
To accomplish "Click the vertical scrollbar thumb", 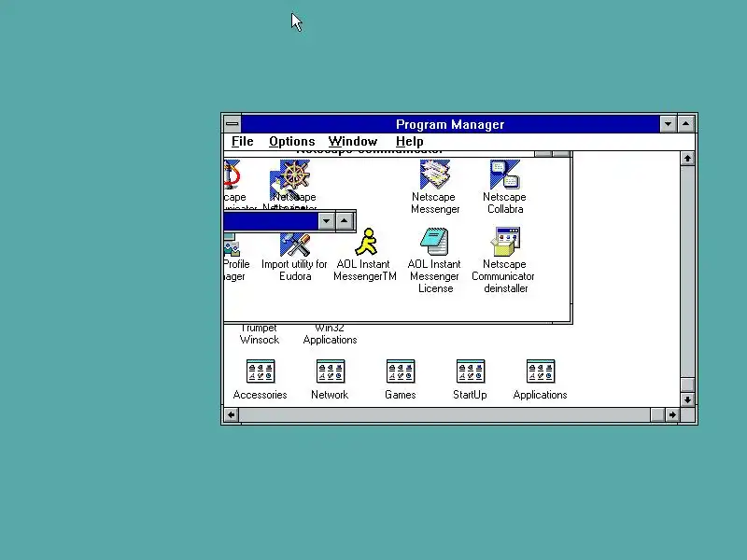I will click(x=687, y=385).
